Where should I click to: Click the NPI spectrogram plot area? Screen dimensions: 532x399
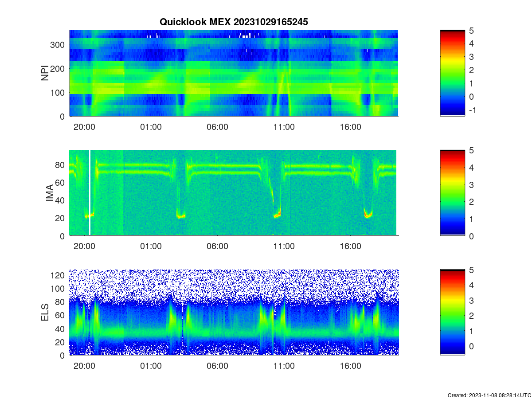point(234,73)
